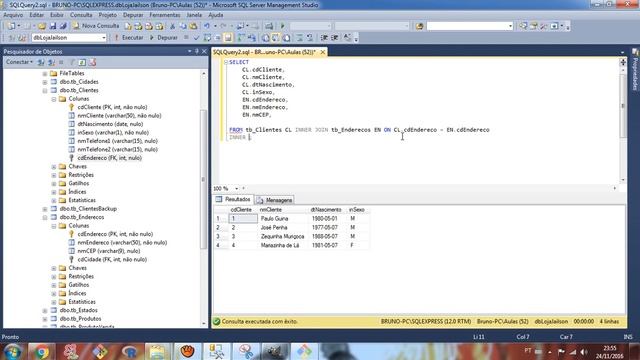This screenshot has width=640, height=360.
Task: Click the Propriedades side panel icon
Action: tap(635, 52)
